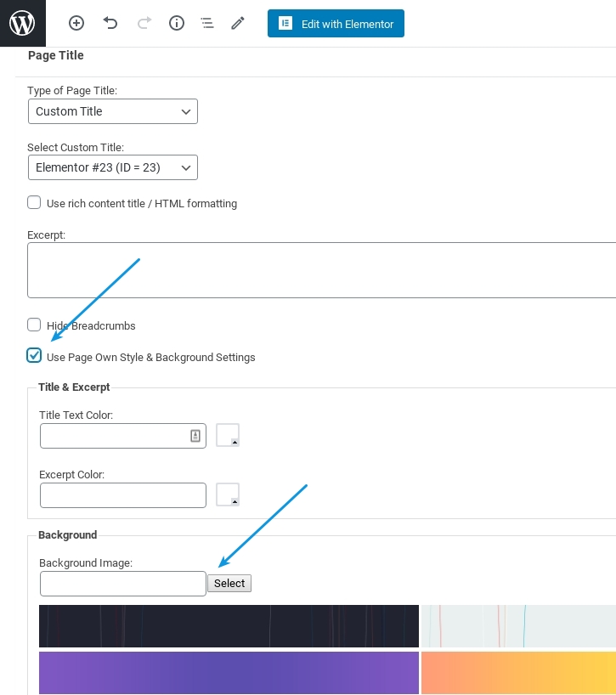Open the Excerpt Color swatch picker

pyautogui.click(x=228, y=494)
